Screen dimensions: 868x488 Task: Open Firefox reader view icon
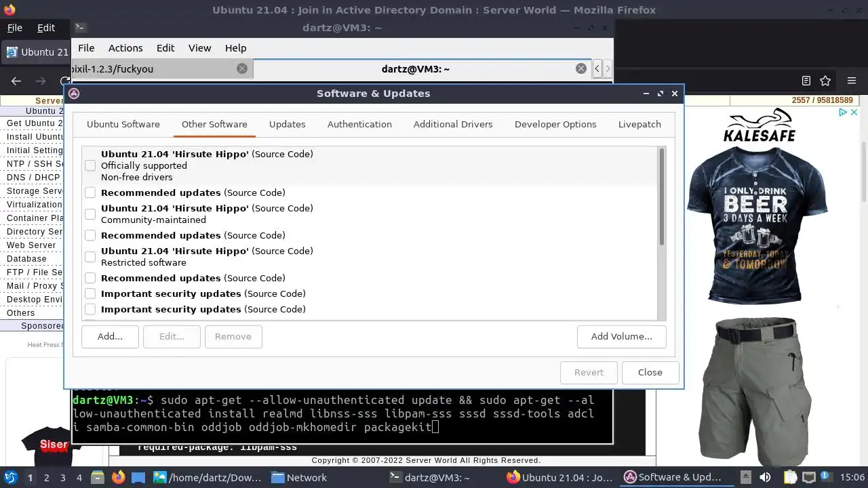tap(806, 81)
